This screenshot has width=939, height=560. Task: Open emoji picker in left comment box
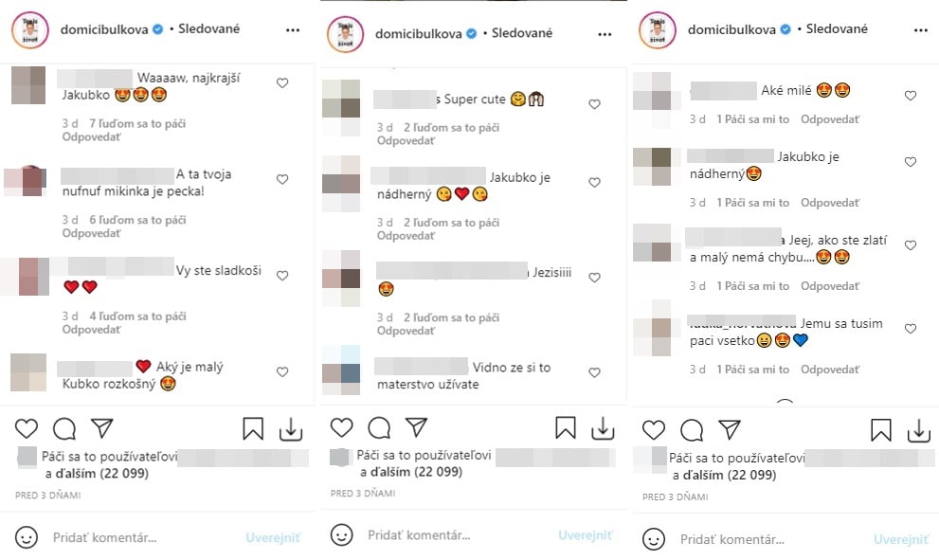pos(27,537)
